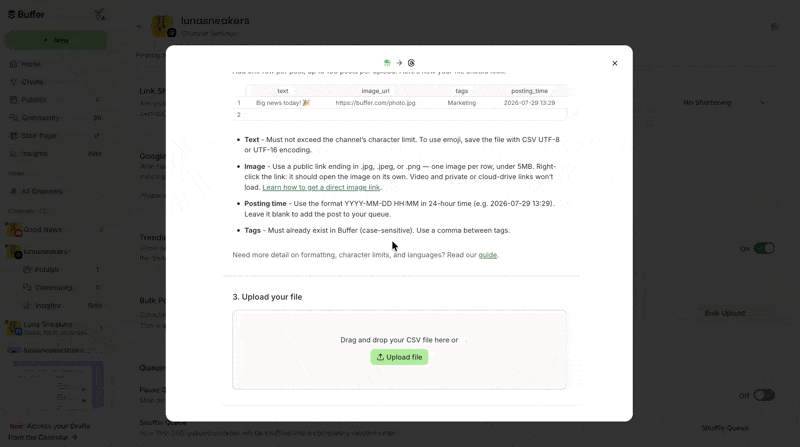
Task: Click the Create lightbulb icon
Action: (14, 82)
